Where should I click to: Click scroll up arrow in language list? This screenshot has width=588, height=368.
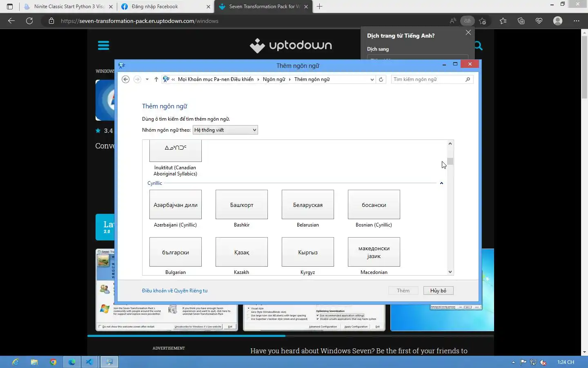[x=450, y=144]
